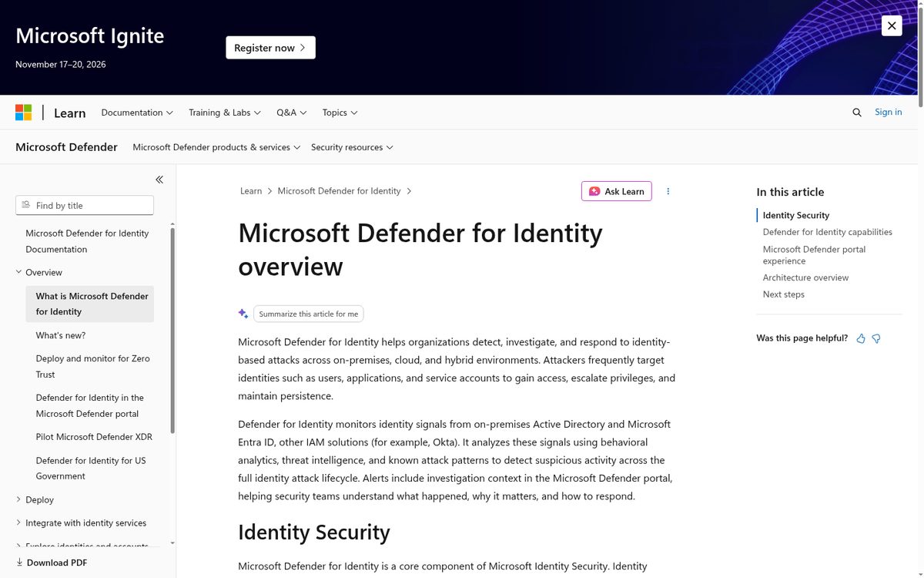Jump to Microsoft Defender portal experience
The width and height of the screenshot is (924, 578).
(x=814, y=255)
